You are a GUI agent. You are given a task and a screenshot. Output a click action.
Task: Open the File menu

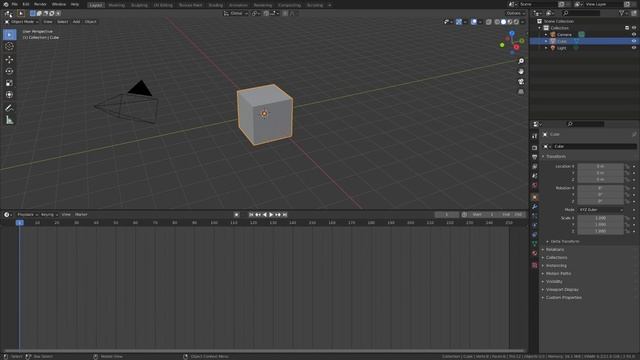click(15, 4)
